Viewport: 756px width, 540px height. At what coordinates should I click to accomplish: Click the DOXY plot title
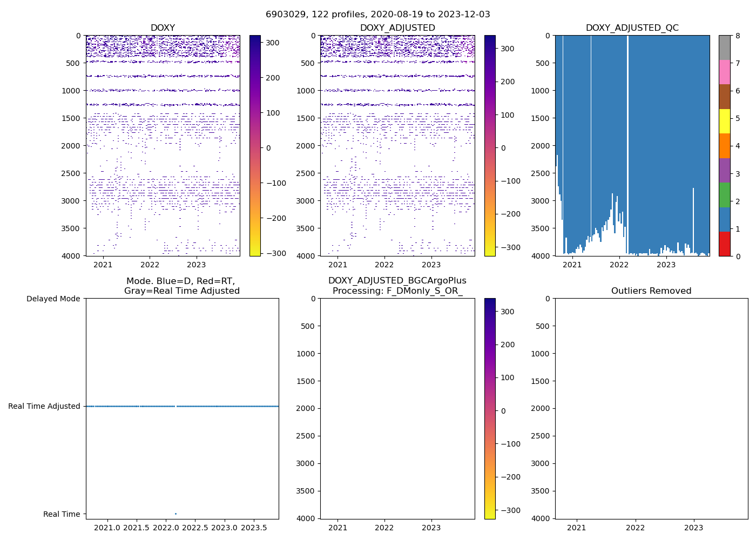163,28
